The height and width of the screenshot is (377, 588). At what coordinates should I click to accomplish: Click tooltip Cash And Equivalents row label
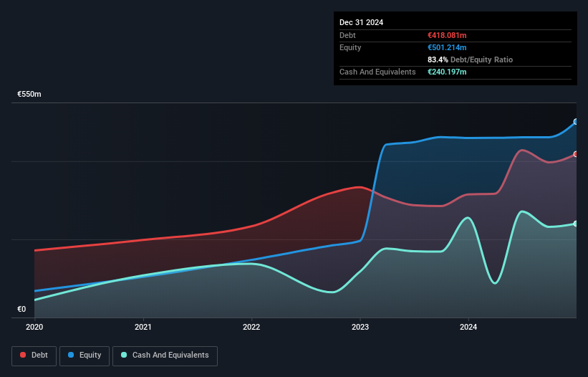pos(377,72)
